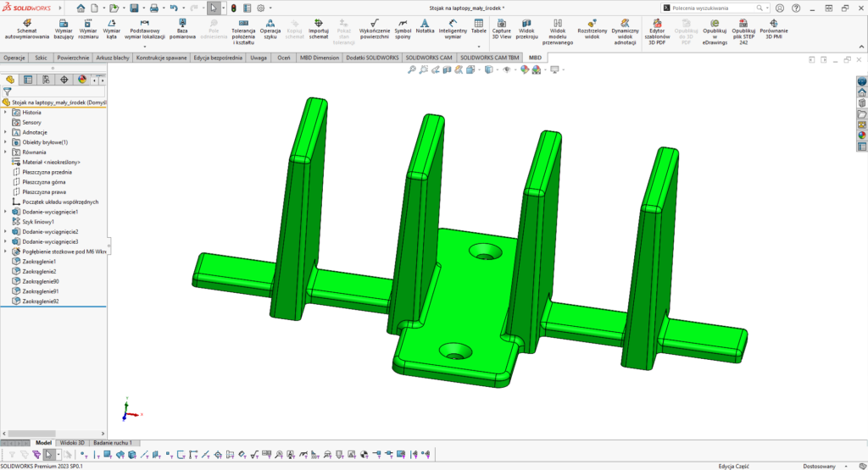Click the Inteligentny wymiar tool
Viewport: 868px width, 470px height.
coord(453,29)
